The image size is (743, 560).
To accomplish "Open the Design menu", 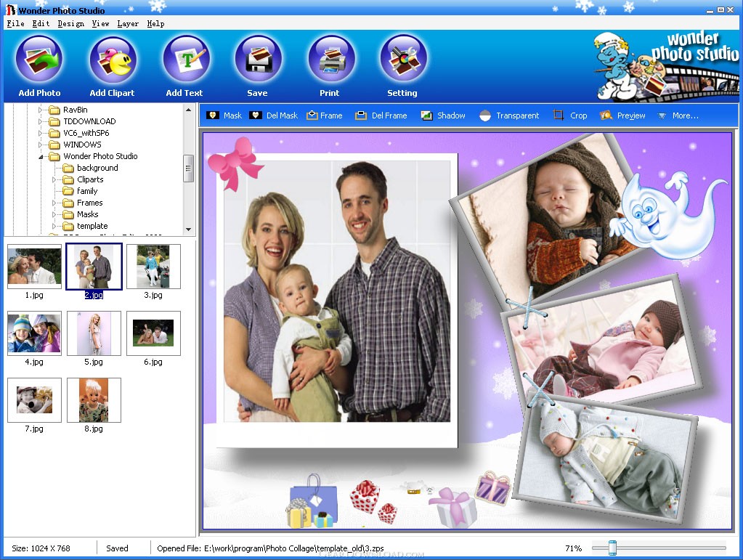I will (x=70, y=23).
